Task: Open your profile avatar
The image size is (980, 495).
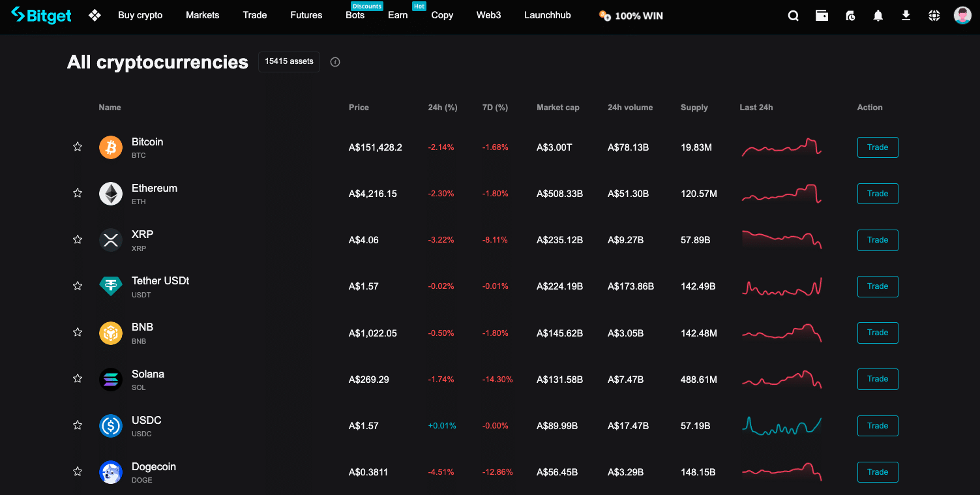Action: point(962,15)
